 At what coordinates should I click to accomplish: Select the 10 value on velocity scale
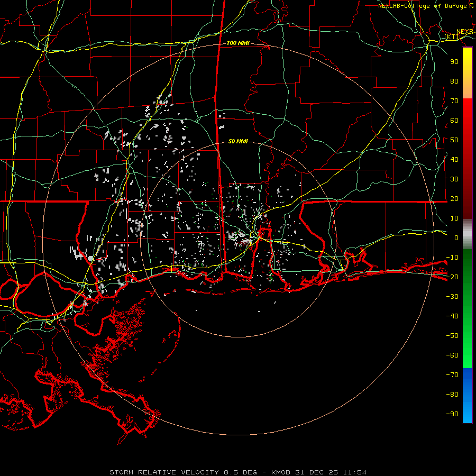tap(454, 218)
